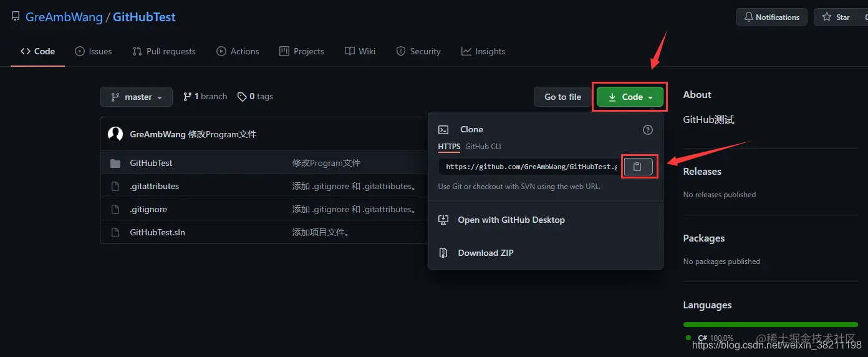The image size is (868, 357).
Task: Click the C# 100.0% language label
Action: pos(716,338)
